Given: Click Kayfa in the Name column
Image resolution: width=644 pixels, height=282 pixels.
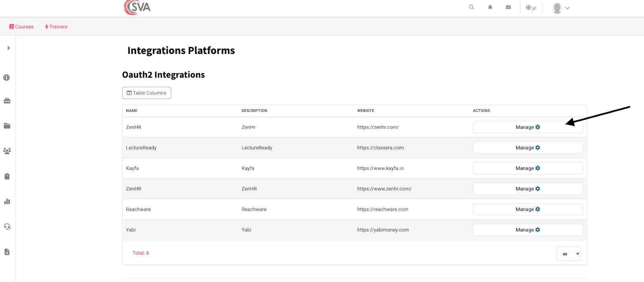Looking at the screenshot, I should (132, 168).
